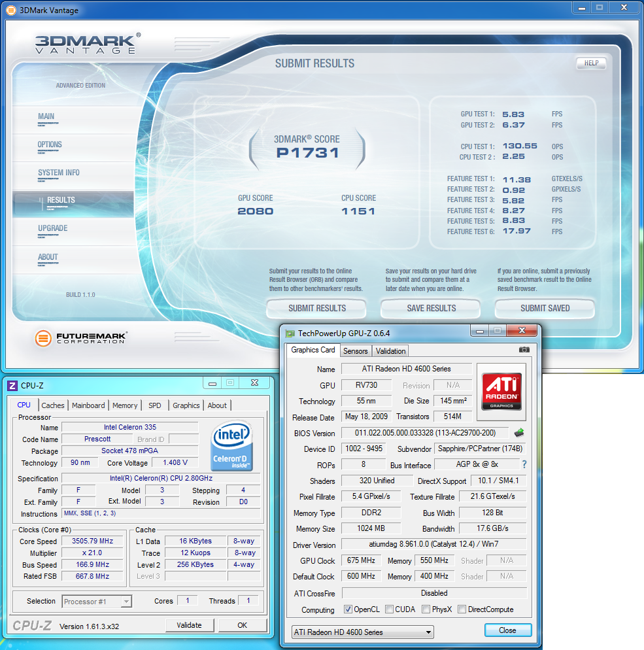Click the Close button in GPU-Z
The height and width of the screenshot is (650, 644).
507,630
